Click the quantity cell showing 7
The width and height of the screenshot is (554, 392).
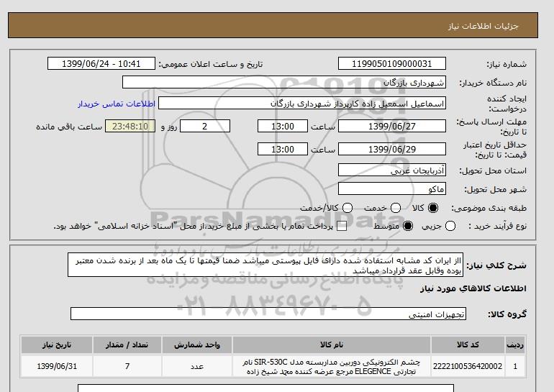click(127, 366)
